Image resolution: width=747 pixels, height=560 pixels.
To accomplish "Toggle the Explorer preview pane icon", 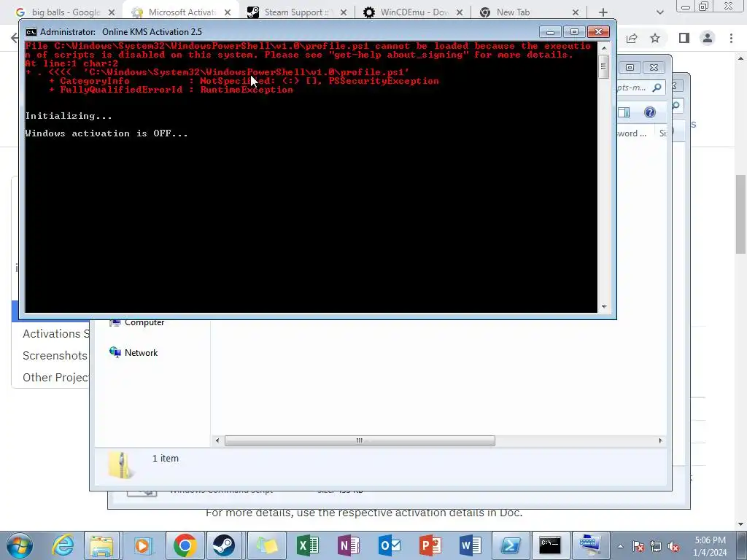I will pyautogui.click(x=624, y=112).
